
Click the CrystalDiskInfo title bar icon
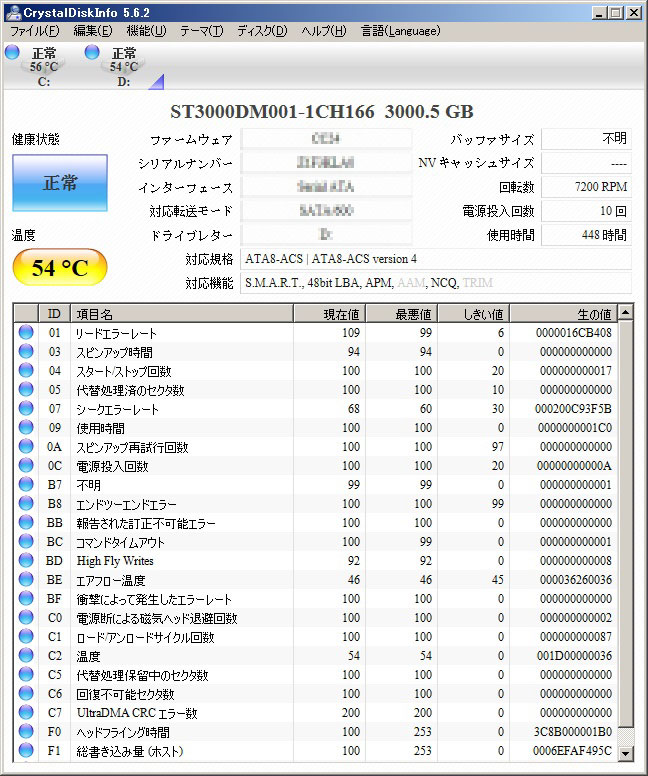pyautogui.click(x=14, y=12)
